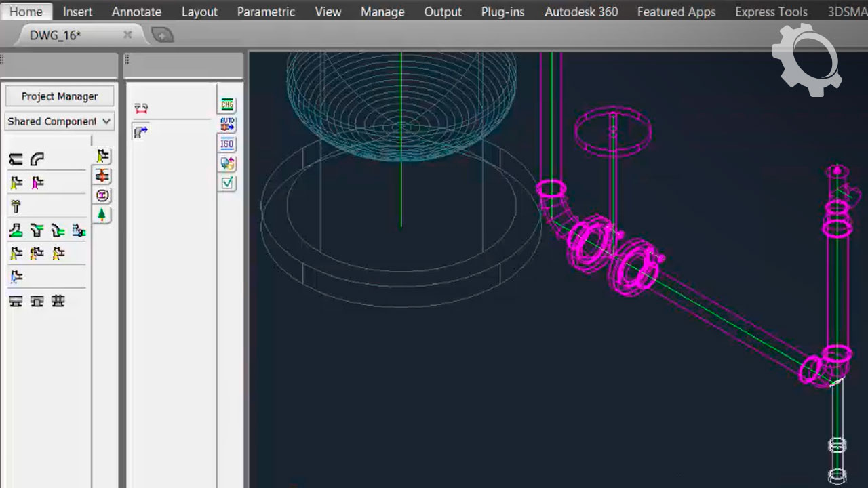The image size is (868, 488).
Task: Select the red valve tab icon
Action: pyautogui.click(x=102, y=176)
